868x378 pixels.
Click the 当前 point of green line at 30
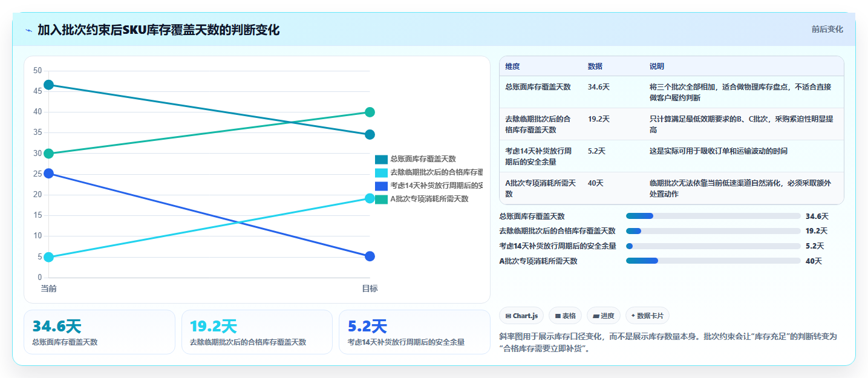coord(49,154)
